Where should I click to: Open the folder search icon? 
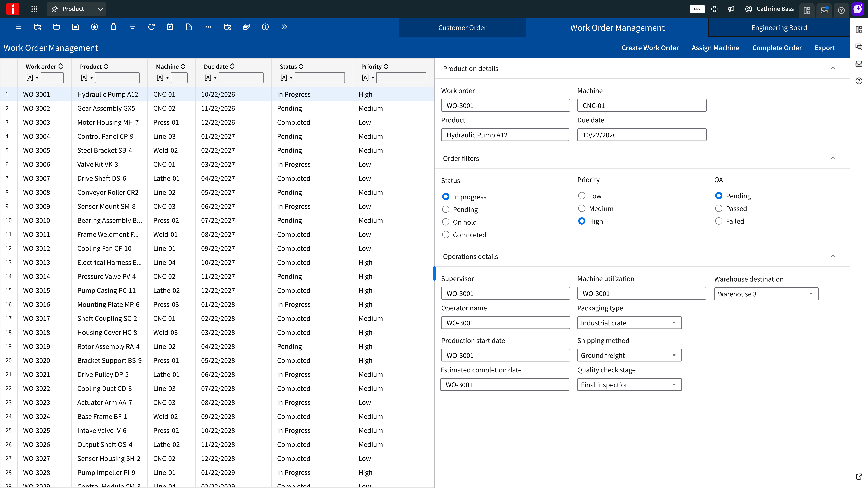[227, 27]
